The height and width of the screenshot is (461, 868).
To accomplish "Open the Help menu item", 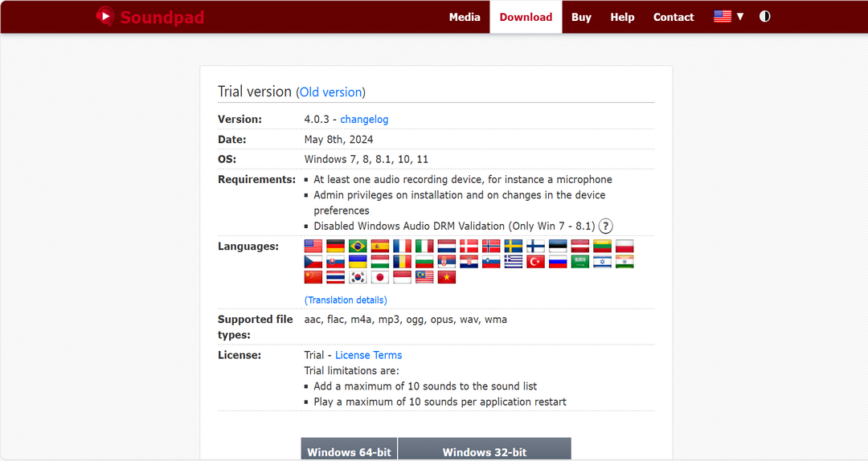I will [622, 17].
